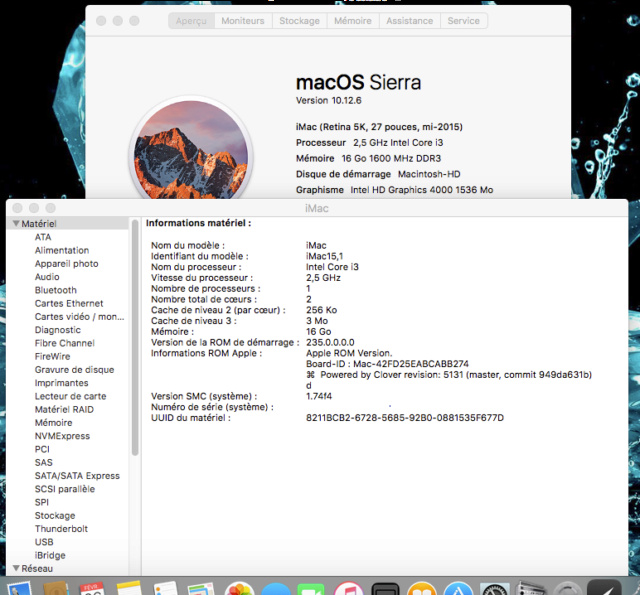This screenshot has height=595, width=640.
Task: Click the 16 Go 1600 MHz DDR3 text
Action: [391, 158]
